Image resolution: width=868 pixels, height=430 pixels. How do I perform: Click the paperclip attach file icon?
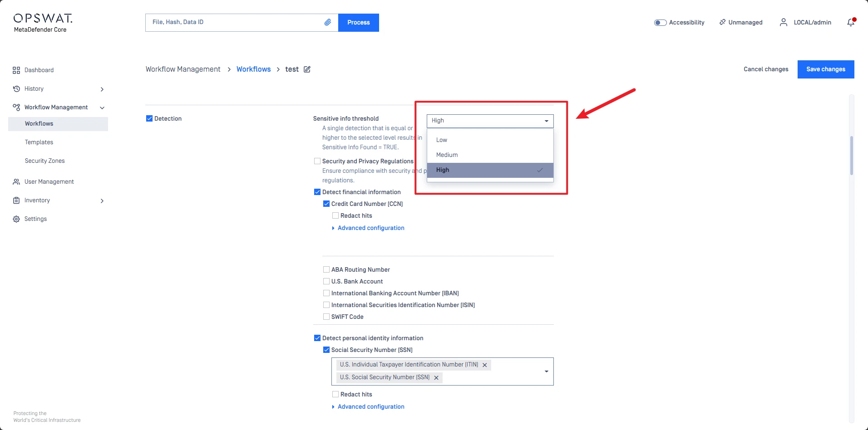coord(327,22)
